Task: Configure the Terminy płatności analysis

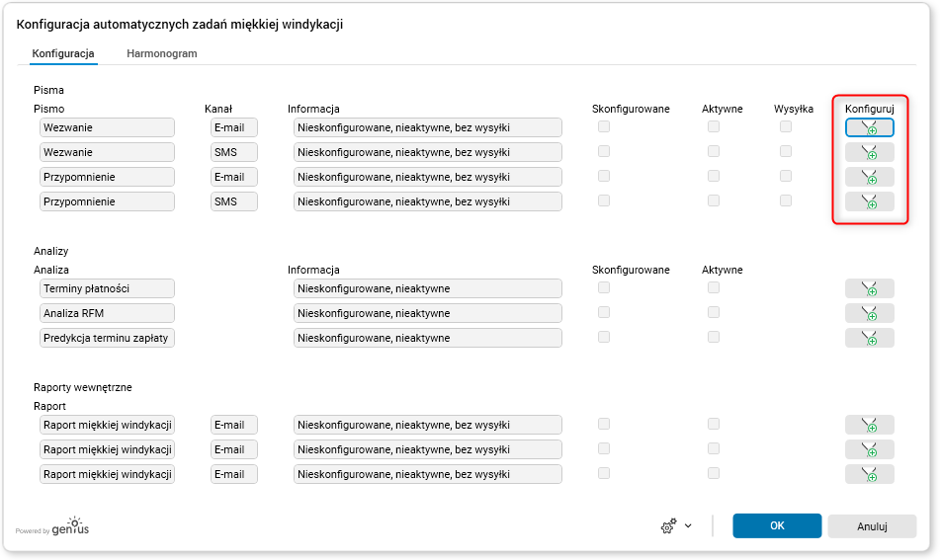Action: (x=869, y=288)
